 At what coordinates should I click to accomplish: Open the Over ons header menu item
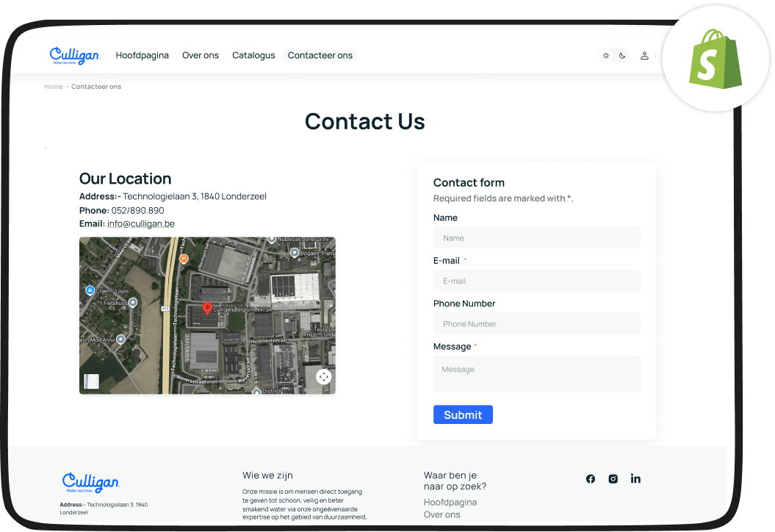[x=201, y=56]
